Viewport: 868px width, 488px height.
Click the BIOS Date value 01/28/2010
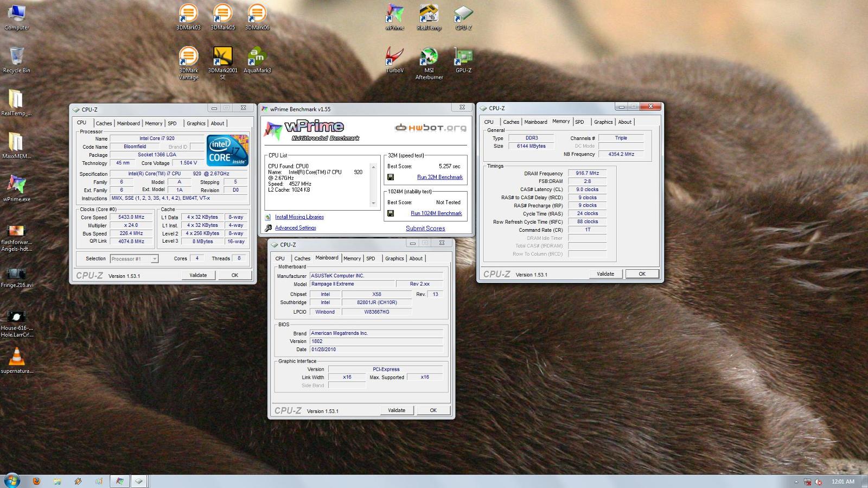click(376, 350)
